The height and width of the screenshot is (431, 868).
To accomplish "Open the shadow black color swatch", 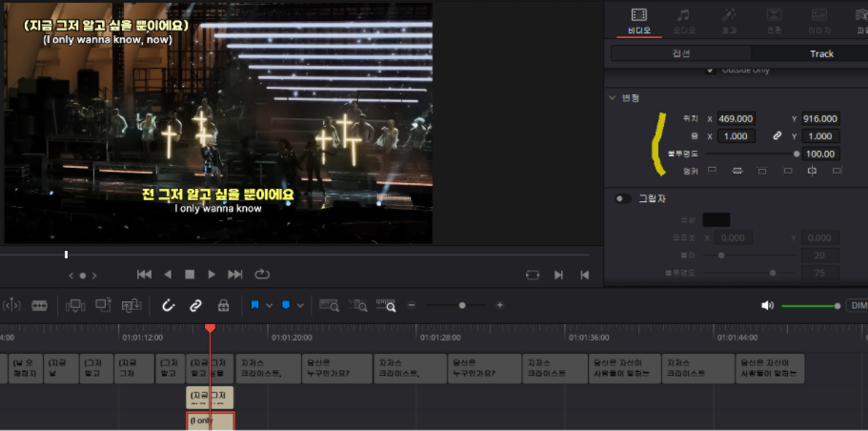I will pos(716,220).
